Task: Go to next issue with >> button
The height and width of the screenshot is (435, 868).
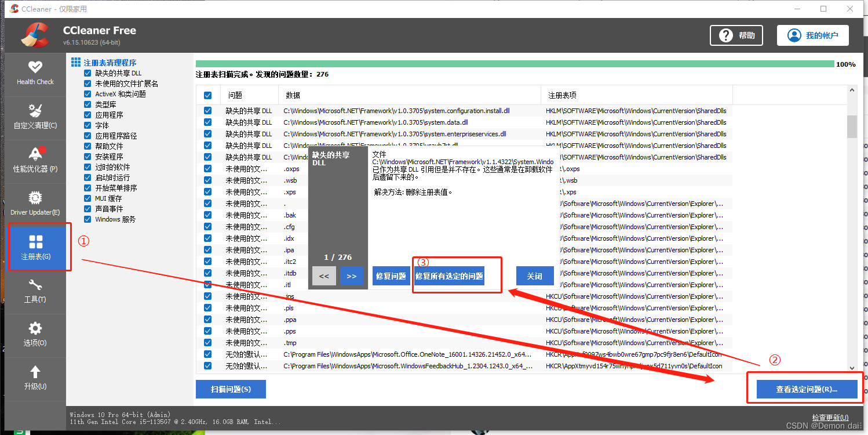Action: (x=352, y=276)
